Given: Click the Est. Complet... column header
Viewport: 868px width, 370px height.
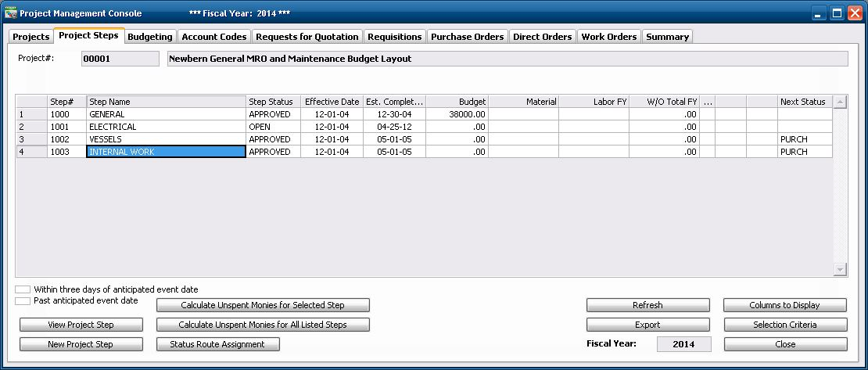Looking at the screenshot, I should click(395, 102).
